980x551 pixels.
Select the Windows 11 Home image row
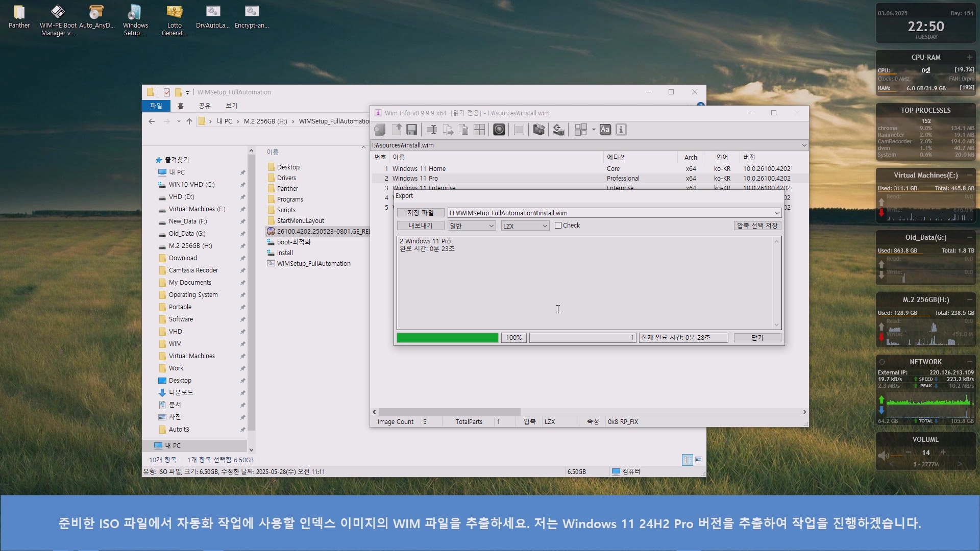[x=419, y=169]
